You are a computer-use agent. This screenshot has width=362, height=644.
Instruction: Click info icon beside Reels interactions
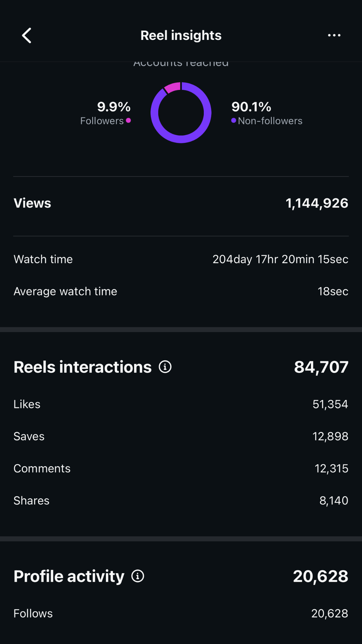pyautogui.click(x=165, y=367)
